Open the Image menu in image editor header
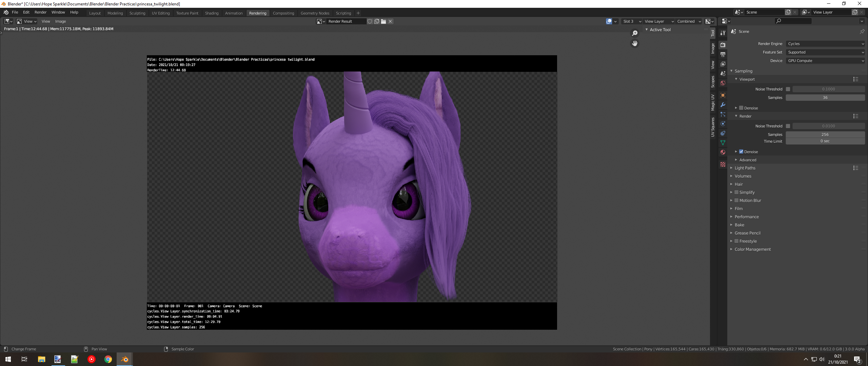Viewport: 868px width, 366px height. pyautogui.click(x=60, y=21)
